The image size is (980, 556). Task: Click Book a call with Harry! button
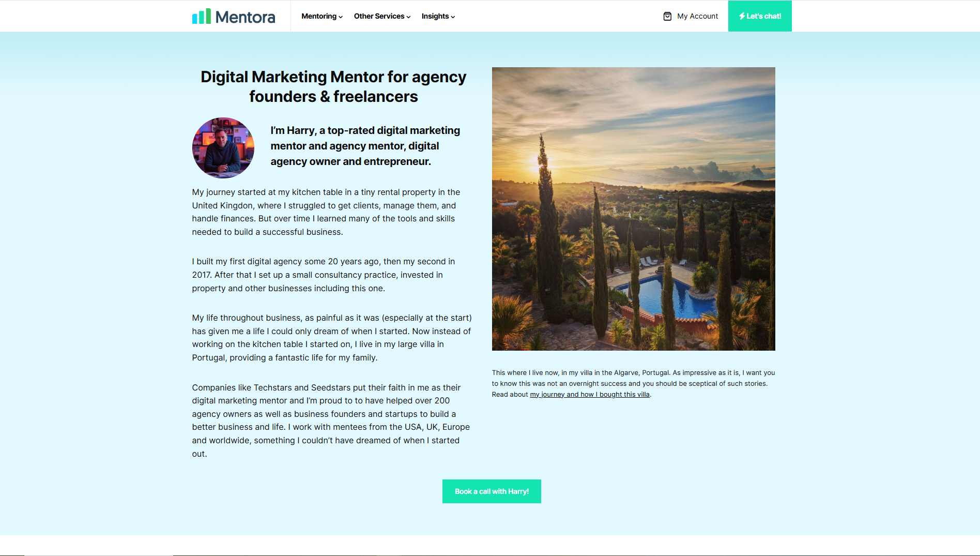tap(492, 491)
